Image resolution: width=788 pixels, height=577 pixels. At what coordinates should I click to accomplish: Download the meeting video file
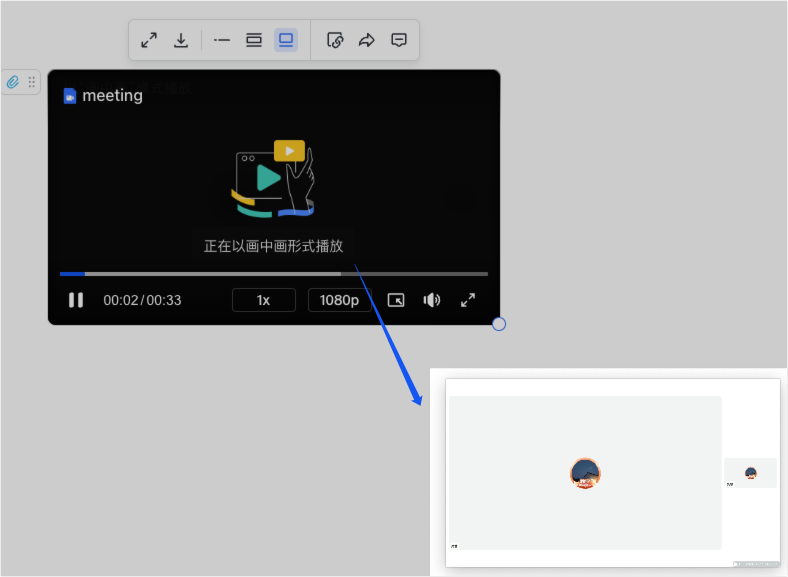coord(181,40)
